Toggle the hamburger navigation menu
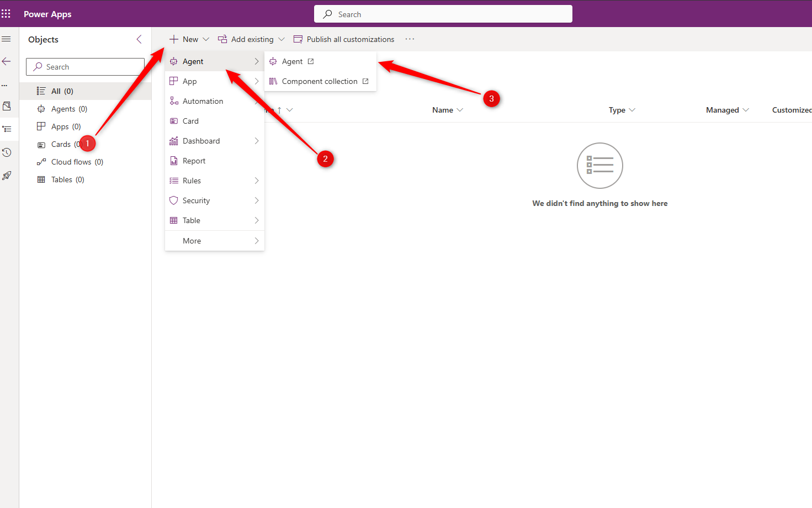Screen dimensions: 812x508 pyautogui.click(x=6, y=39)
